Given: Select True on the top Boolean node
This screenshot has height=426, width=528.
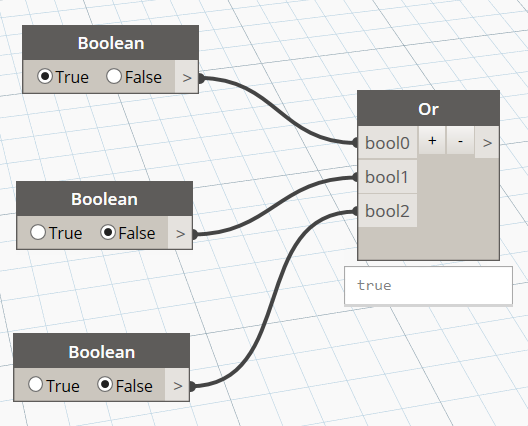Looking at the screenshot, I should coord(45,76).
